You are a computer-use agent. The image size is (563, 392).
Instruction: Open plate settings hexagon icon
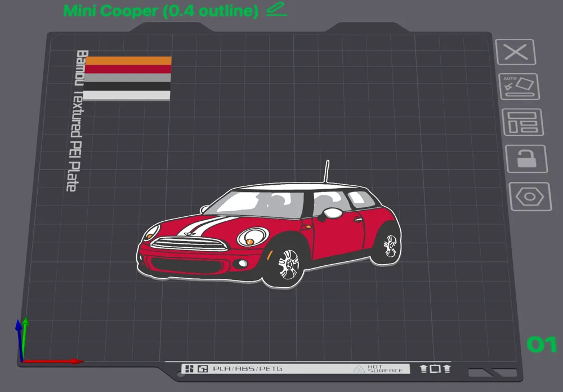530,197
